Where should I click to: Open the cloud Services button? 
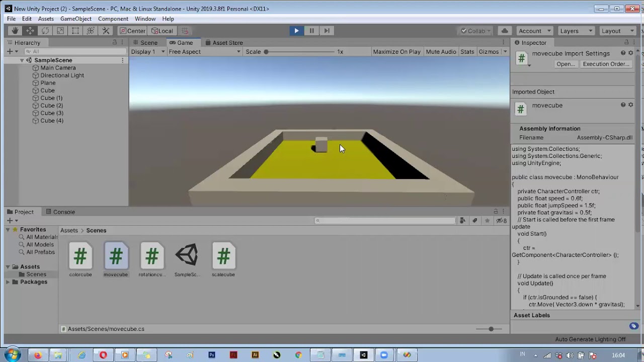[505, 31]
